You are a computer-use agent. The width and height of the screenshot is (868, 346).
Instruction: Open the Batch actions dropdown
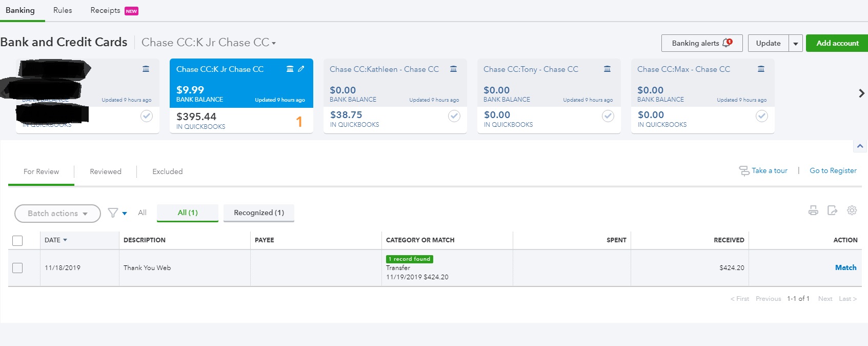(x=57, y=214)
